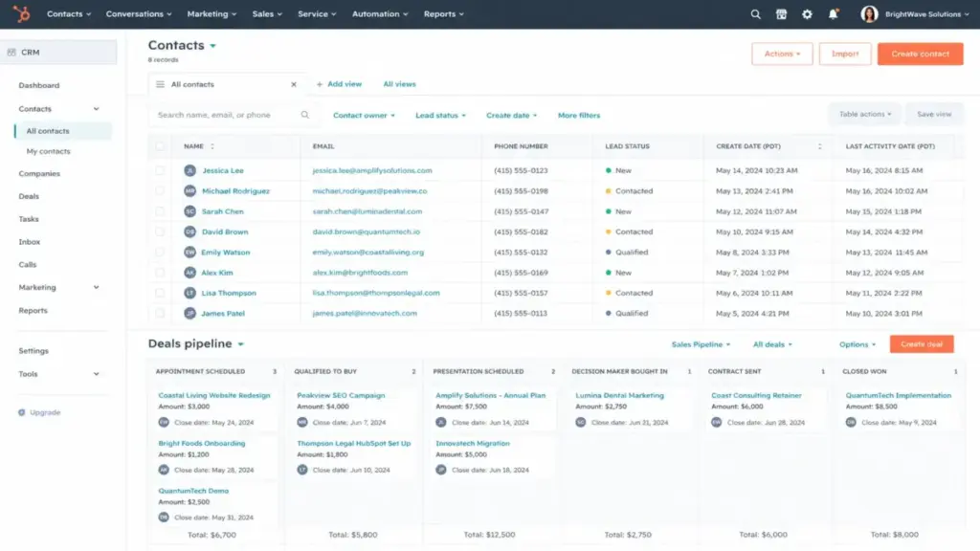Open notifications bell
Image resolution: width=980 pixels, height=551 pixels.
pyautogui.click(x=834, y=13)
